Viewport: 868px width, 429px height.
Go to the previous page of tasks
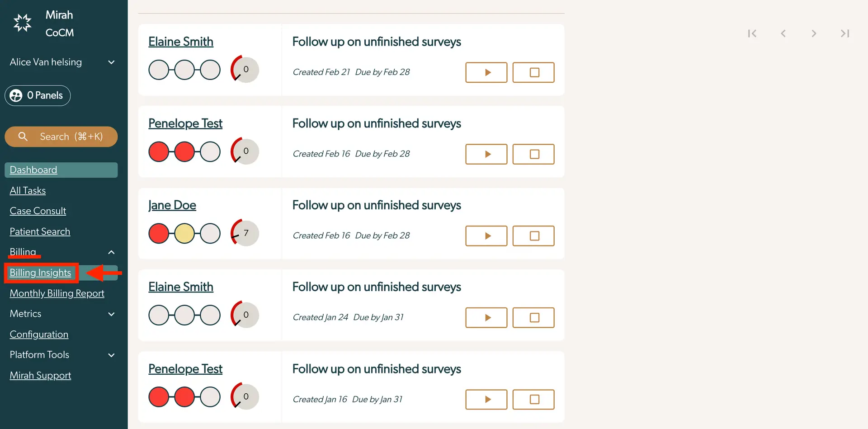(783, 33)
